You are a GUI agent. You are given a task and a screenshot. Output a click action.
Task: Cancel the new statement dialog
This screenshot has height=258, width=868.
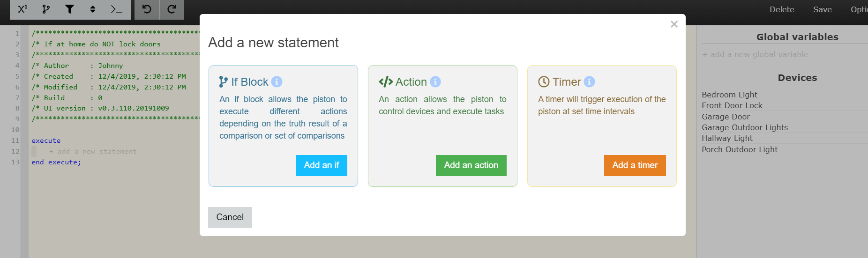[x=230, y=217]
